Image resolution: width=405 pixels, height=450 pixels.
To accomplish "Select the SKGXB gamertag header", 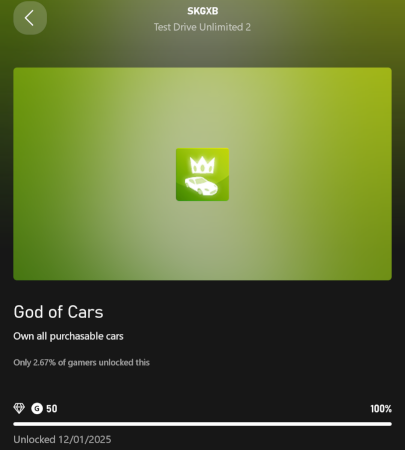I will [x=203, y=11].
